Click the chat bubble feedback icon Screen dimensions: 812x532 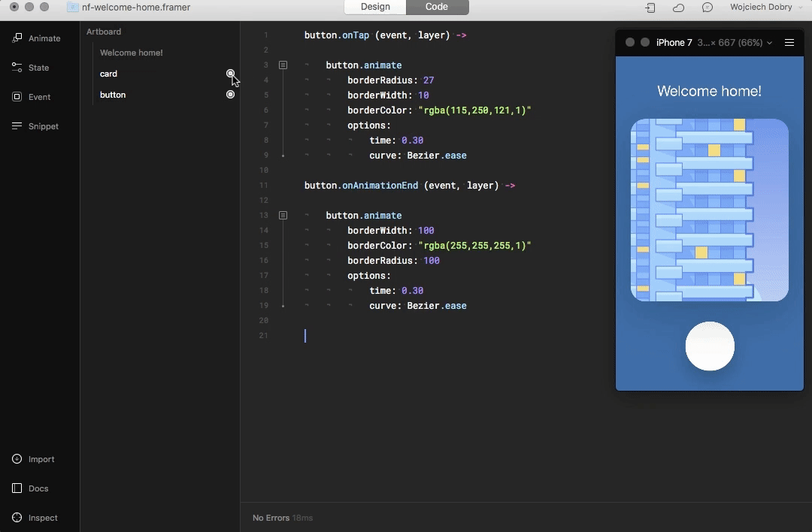707,8
